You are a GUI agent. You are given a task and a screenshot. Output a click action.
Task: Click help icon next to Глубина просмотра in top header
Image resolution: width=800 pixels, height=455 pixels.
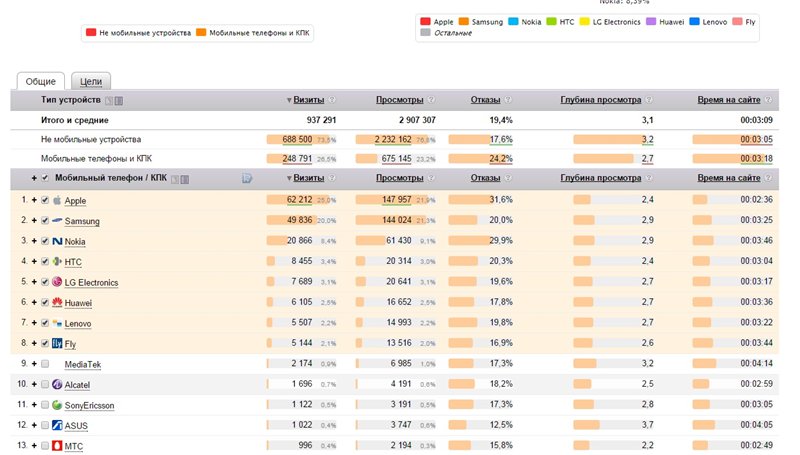click(x=649, y=100)
